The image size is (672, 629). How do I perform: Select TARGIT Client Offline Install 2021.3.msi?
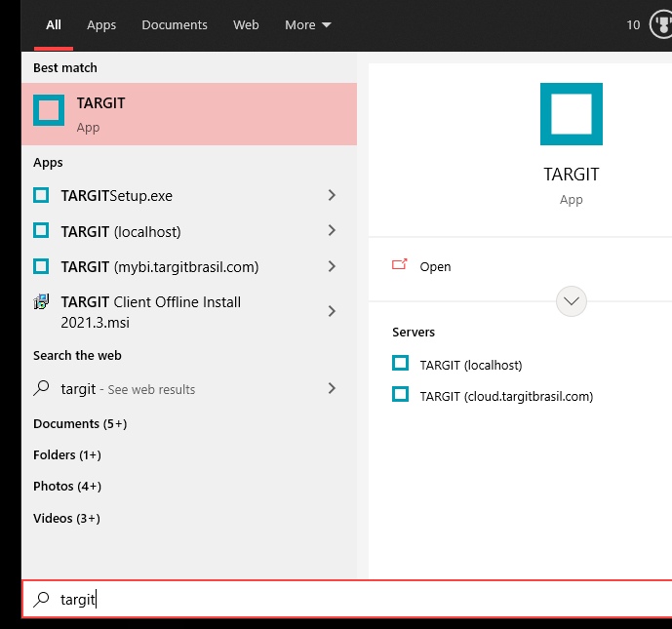click(151, 312)
